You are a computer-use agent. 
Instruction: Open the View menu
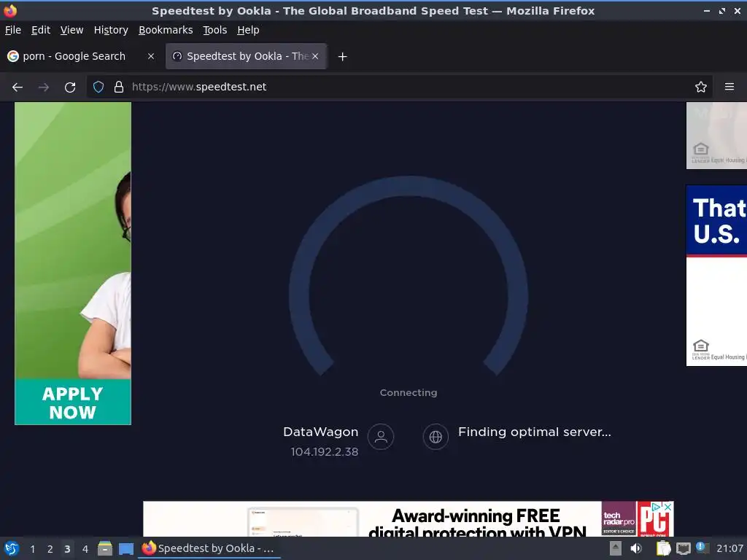tap(72, 30)
